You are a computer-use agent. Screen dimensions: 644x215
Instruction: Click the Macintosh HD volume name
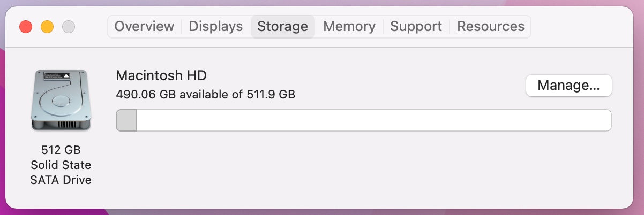pos(161,75)
